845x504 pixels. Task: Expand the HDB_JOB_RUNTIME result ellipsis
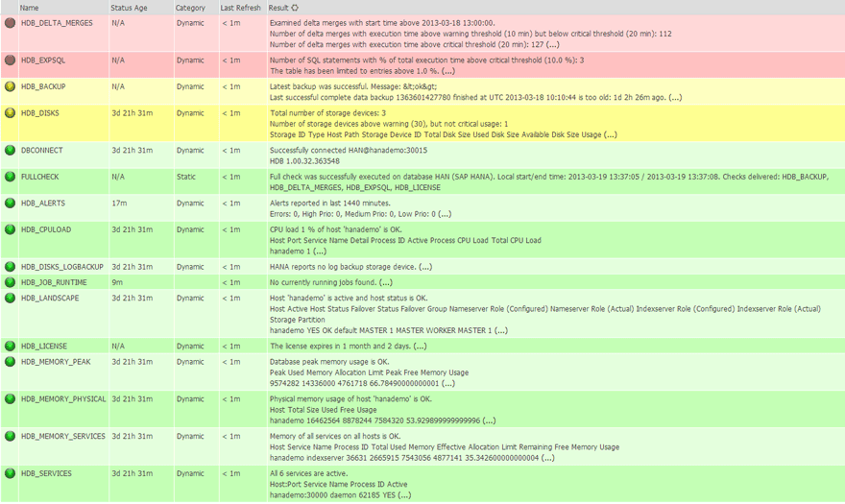[385, 282]
